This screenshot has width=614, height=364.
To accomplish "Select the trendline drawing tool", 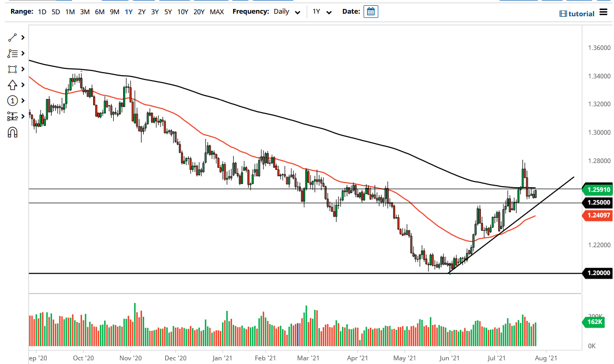I will click(12, 37).
